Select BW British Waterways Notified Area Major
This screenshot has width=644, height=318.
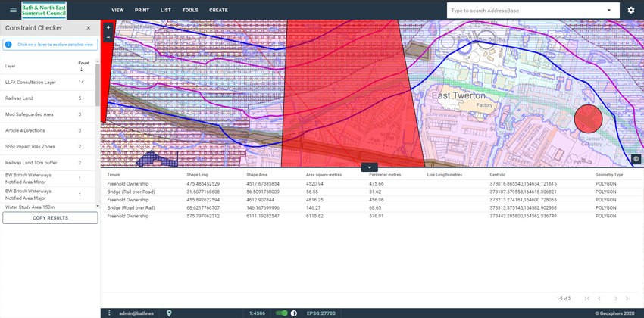(48, 195)
